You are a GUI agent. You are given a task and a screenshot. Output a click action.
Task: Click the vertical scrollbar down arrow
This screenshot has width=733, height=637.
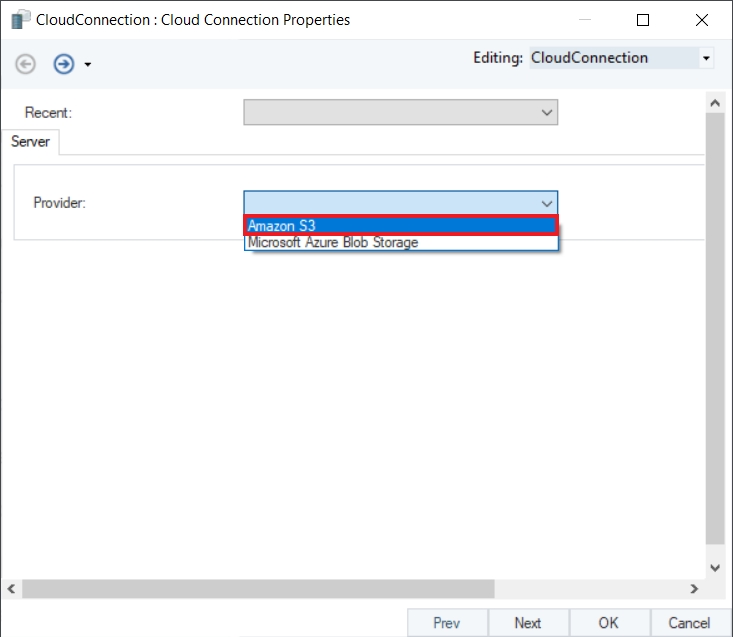point(715,568)
